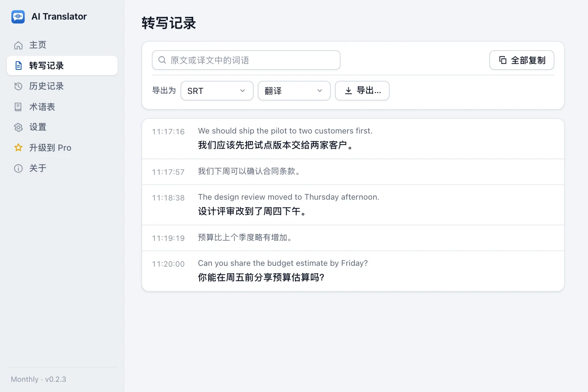Click "Can you share the budget" sentence
The width and height of the screenshot is (588, 392).
coord(283,263)
